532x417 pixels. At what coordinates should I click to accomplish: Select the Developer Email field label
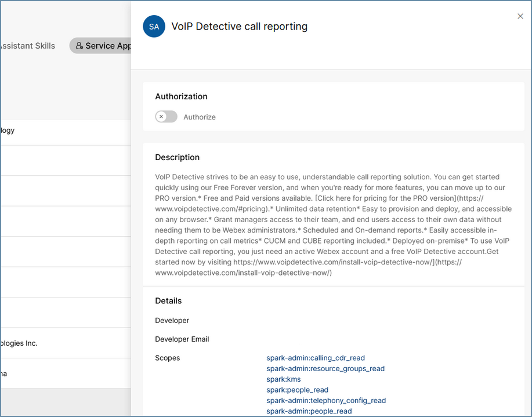[x=182, y=339]
